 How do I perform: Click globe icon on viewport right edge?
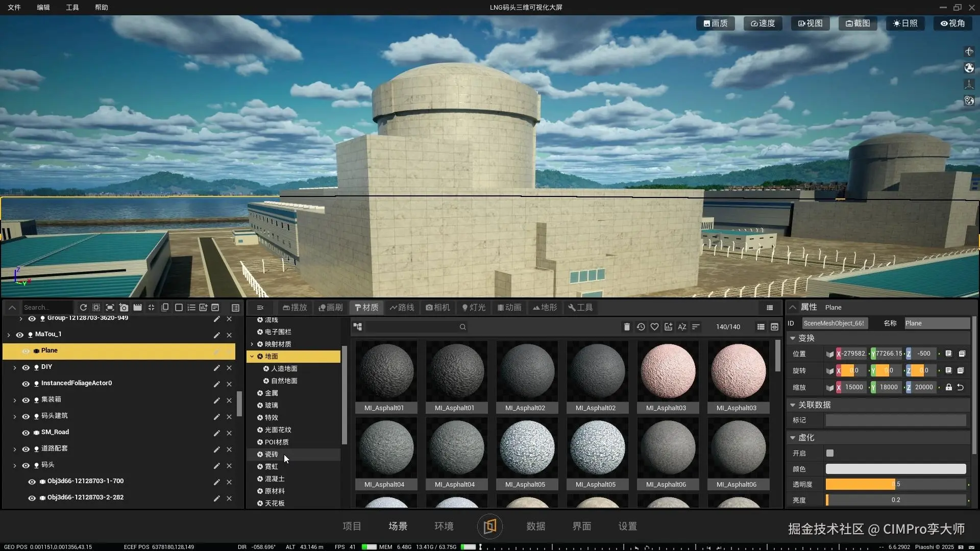click(969, 68)
